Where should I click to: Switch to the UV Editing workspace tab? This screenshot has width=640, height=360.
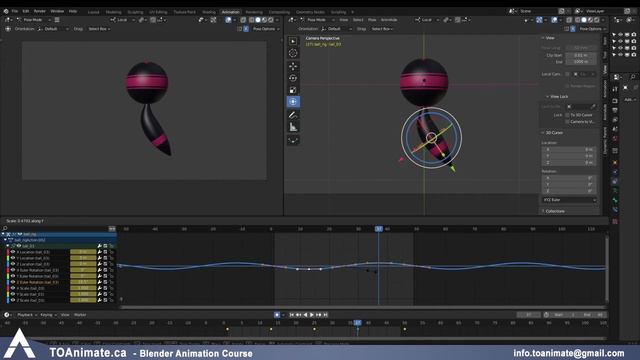tap(158, 12)
